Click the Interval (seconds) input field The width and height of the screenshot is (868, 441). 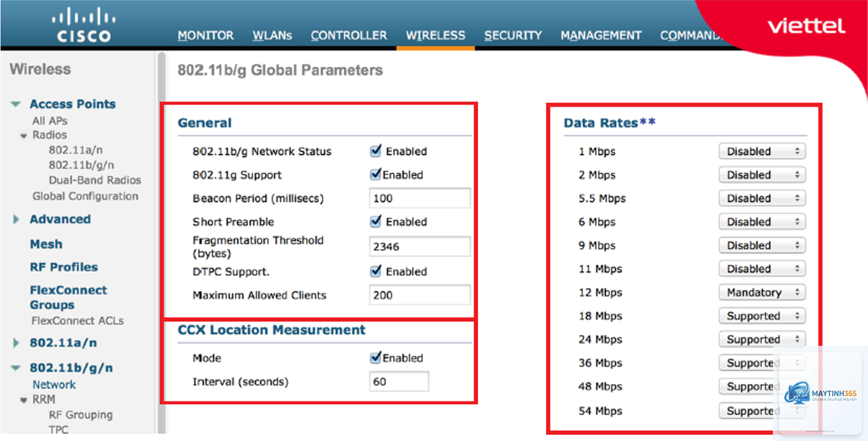(x=398, y=382)
